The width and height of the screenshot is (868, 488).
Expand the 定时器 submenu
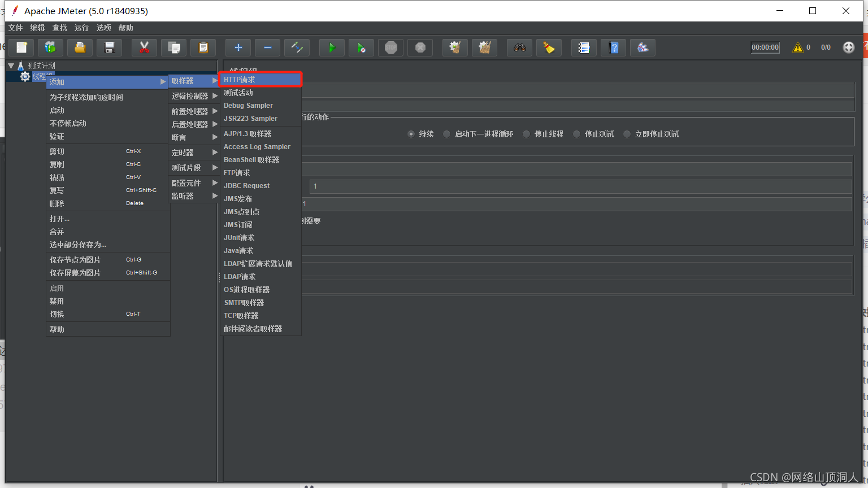194,152
